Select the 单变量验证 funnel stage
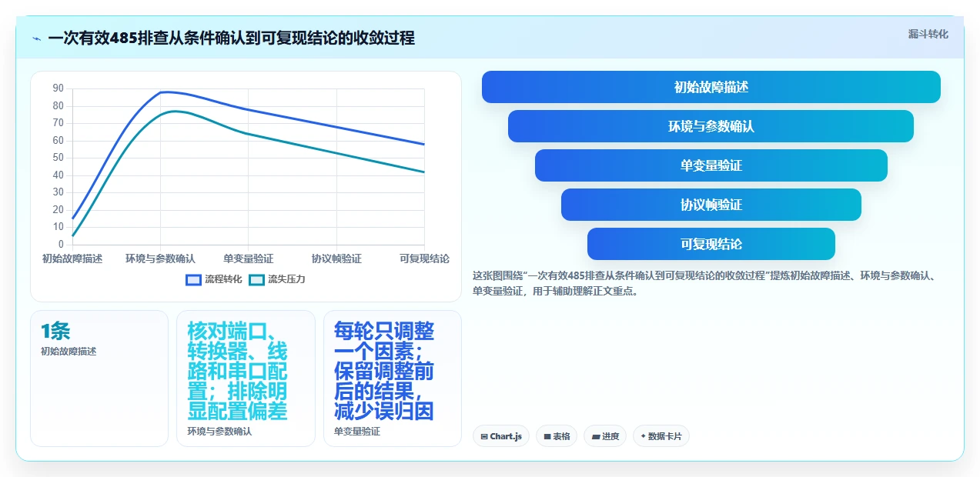 click(x=711, y=165)
